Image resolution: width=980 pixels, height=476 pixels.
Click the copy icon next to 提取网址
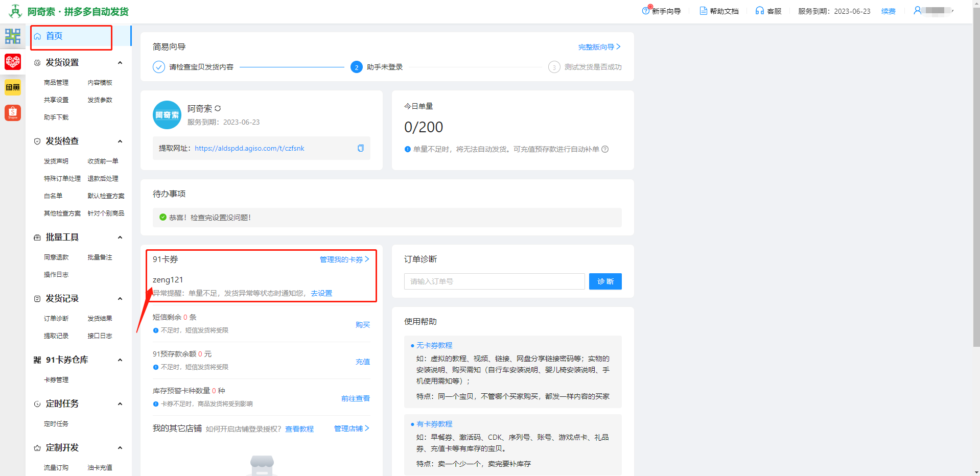(360, 148)
